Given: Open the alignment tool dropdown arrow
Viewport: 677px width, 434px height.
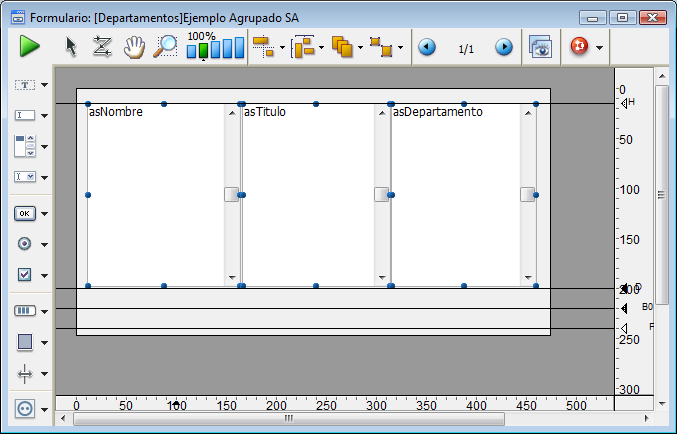Looking at the screenshot, I should click(283, 48).
